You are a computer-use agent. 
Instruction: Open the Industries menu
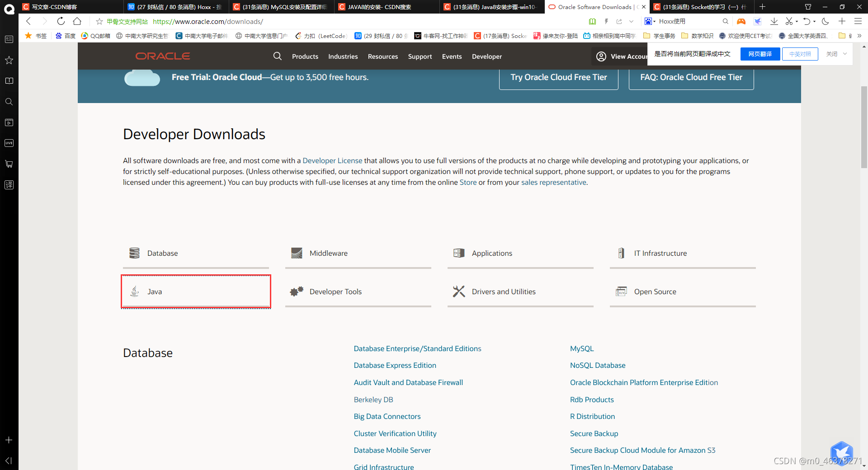click(x=343, y=56)
